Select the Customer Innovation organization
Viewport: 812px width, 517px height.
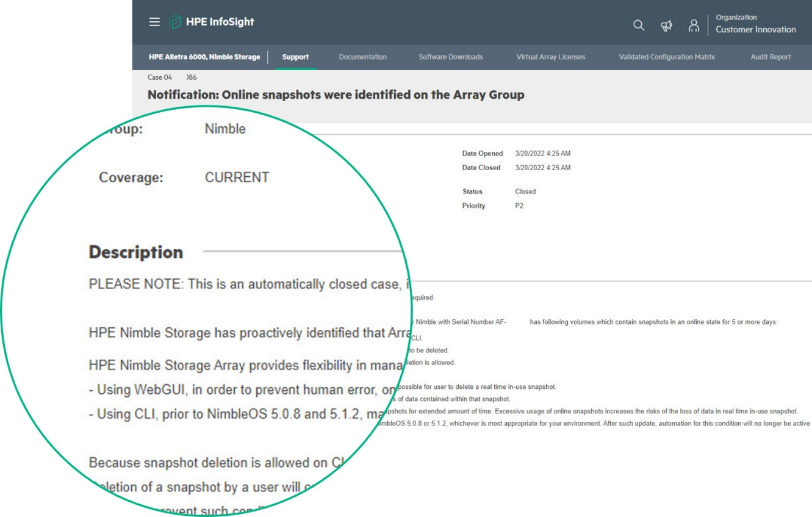click(756, 29)
